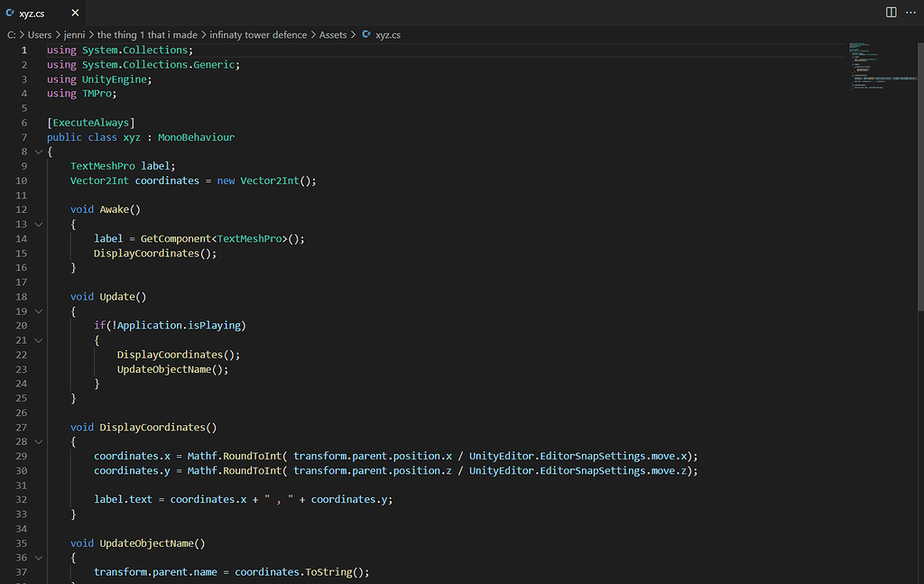The width and height of the screenshot is (924, 584).
Task: Click 'TextMeshPro label;' declaration
Action: 123,166
